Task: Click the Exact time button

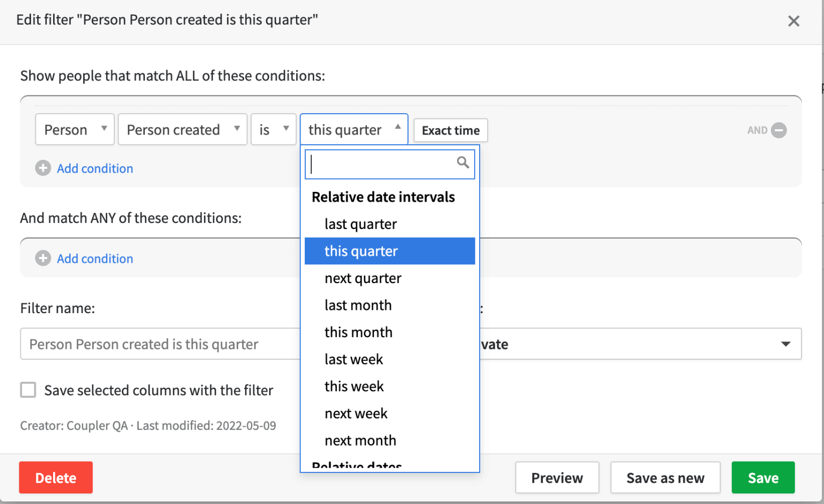Action: click(450, 130)
